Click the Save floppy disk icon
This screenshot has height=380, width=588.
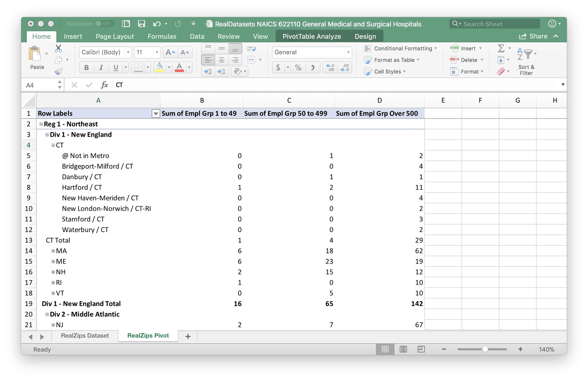tap(142, 24)
